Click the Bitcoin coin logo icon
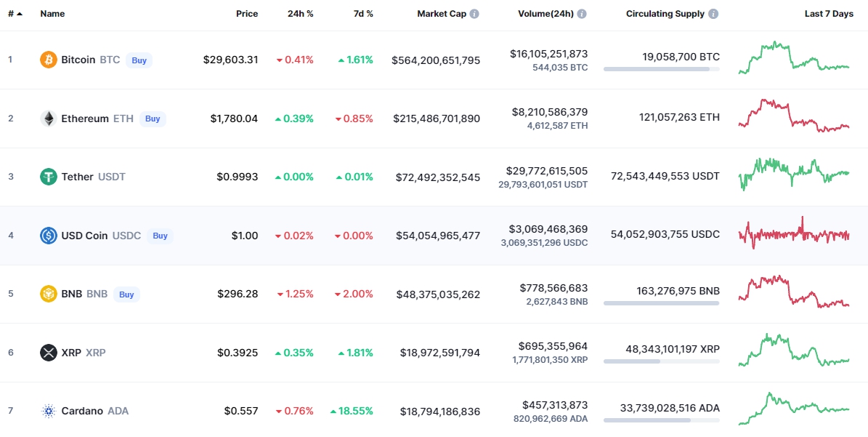 49,60
